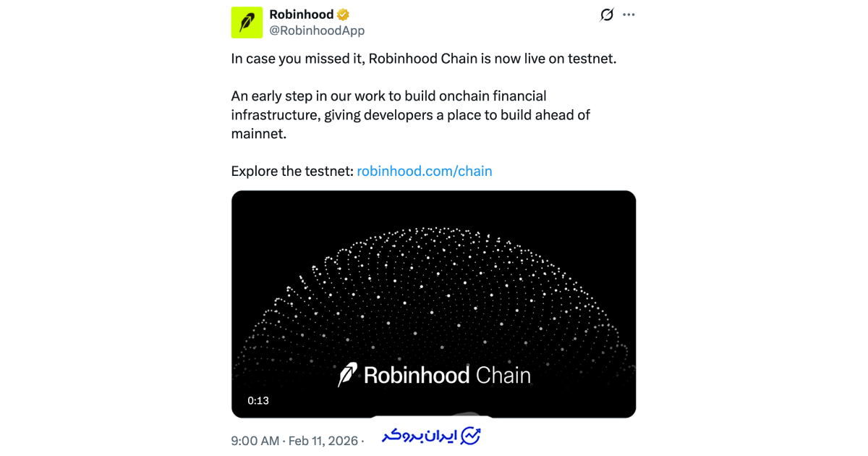Follow the robinhood.com/chain link
868x456 pixels.
pyautogui.click(x=425, y=172)
